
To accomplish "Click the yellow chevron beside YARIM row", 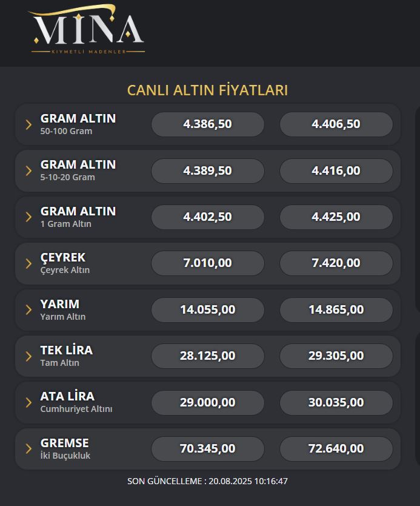I will (x=28, y=309).
